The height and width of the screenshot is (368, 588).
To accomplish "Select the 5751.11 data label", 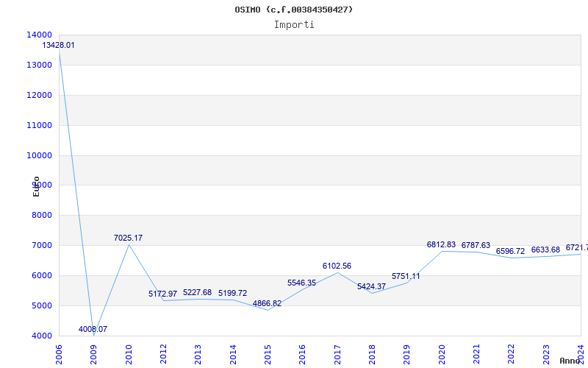I will click(x=406, y=276).
